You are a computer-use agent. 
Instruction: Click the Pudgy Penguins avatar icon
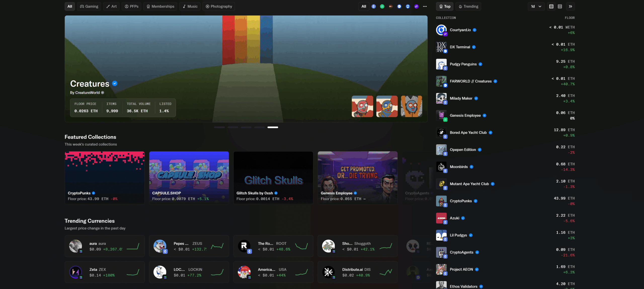click(x=441, y=64)
